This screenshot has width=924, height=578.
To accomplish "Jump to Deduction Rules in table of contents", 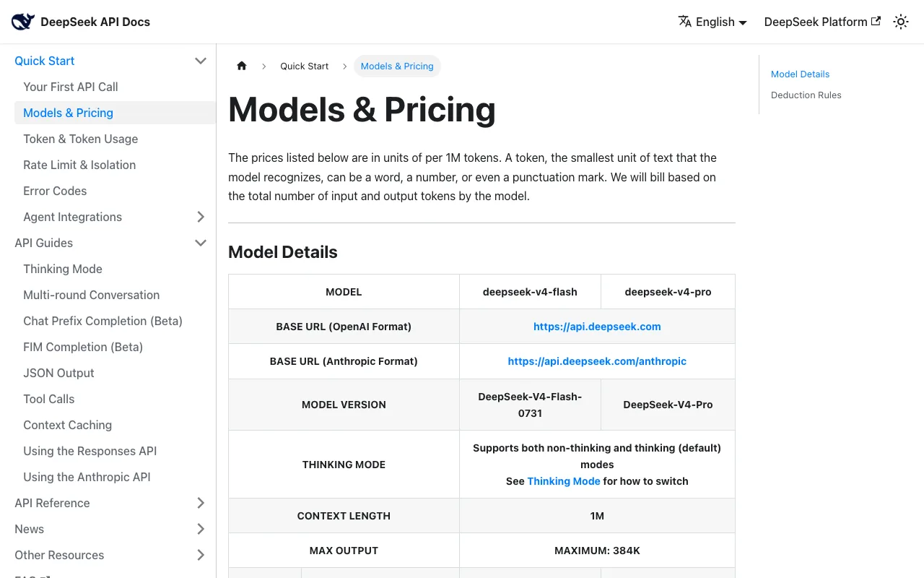I will tap(806, 95).
